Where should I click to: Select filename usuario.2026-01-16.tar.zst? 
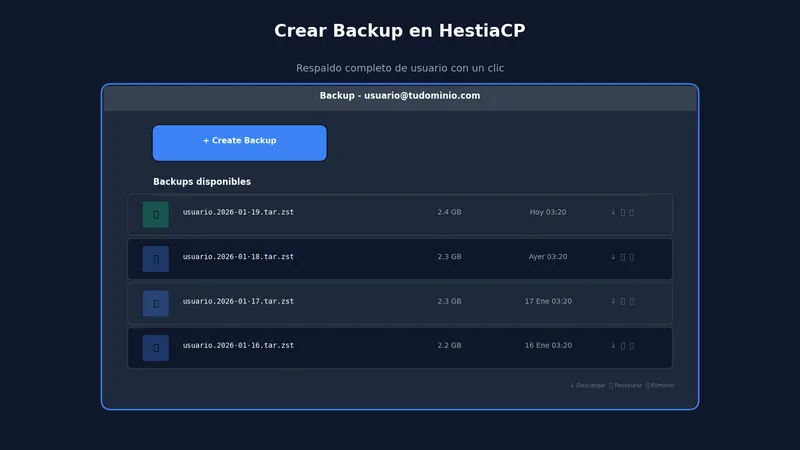(238, 345)
